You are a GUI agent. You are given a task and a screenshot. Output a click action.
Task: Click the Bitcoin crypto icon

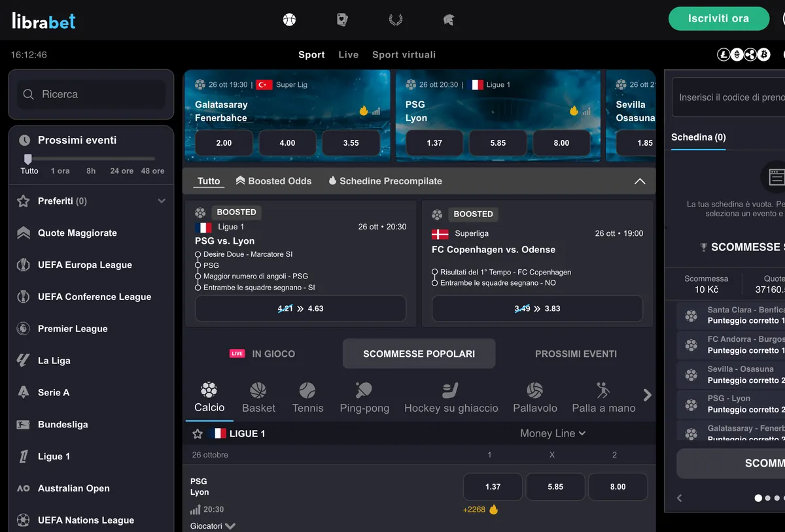point(763,55)
